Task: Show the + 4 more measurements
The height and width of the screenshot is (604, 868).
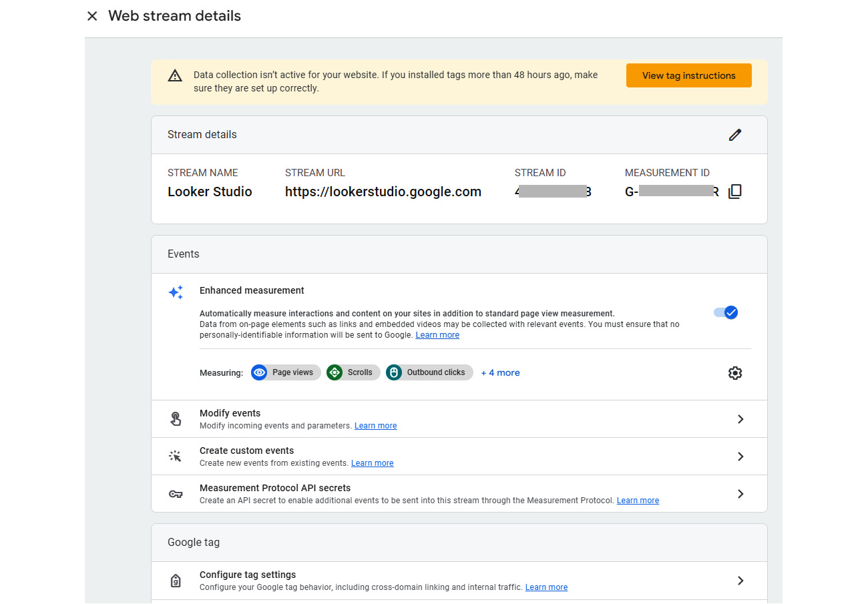Action: tap(500, 372)
